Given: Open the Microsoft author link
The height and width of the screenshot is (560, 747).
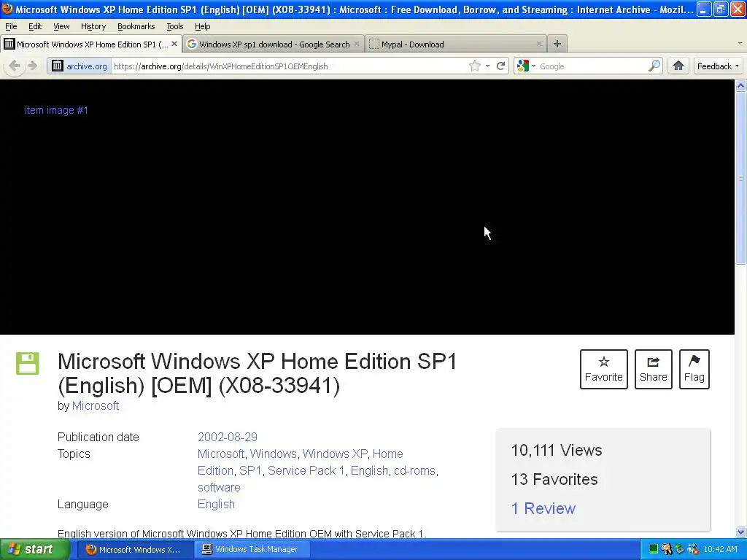Looking at the screenshot, I should [96, 405].
